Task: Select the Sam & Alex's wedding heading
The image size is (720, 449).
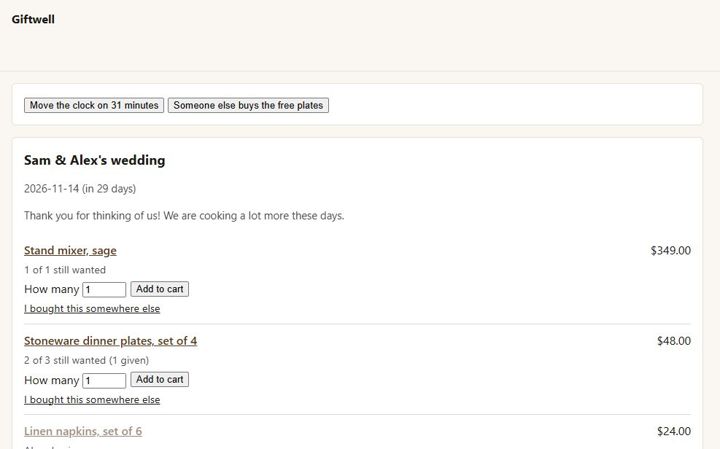Action: pyautogui.click(x=95, y=160)
